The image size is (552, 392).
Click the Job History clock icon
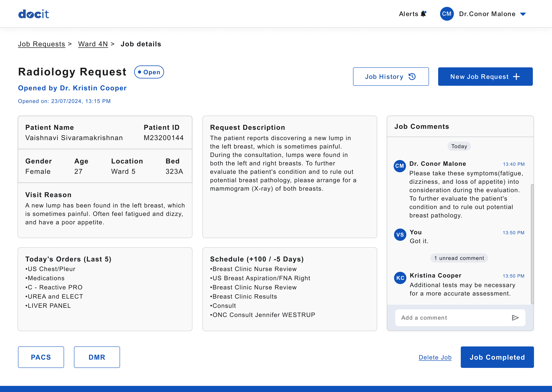point(412,77)
